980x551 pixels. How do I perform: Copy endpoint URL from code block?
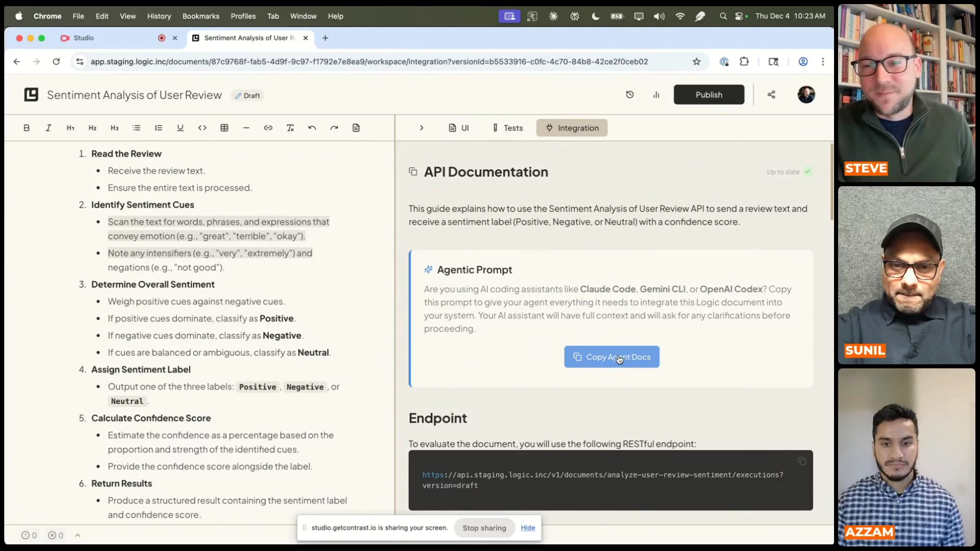coord(802,461)
